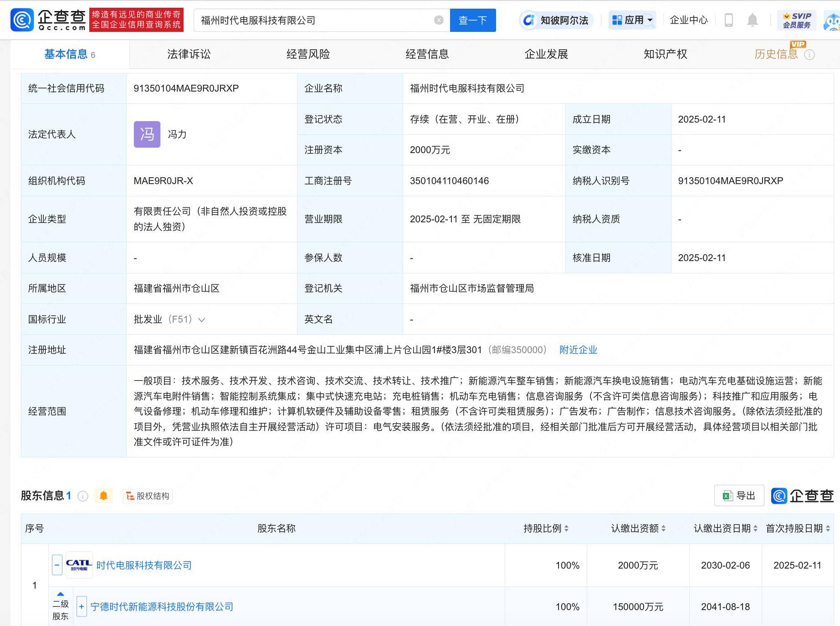Switch to the 法律诉讼 tab

tap(188, 54)
